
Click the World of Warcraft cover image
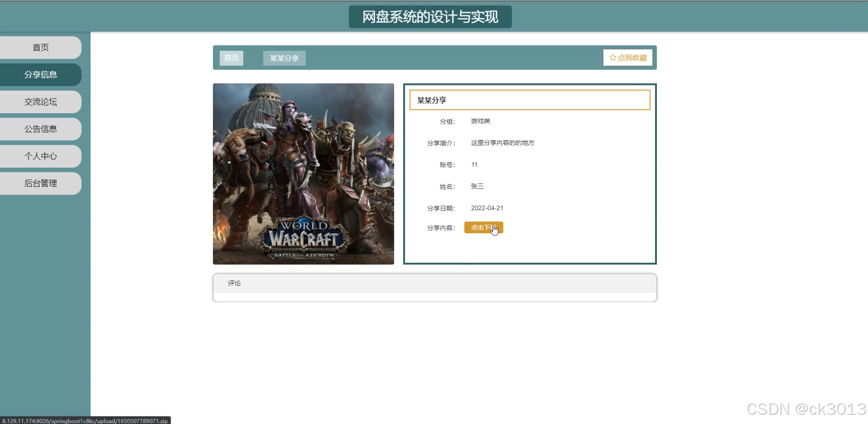[303, 174]
